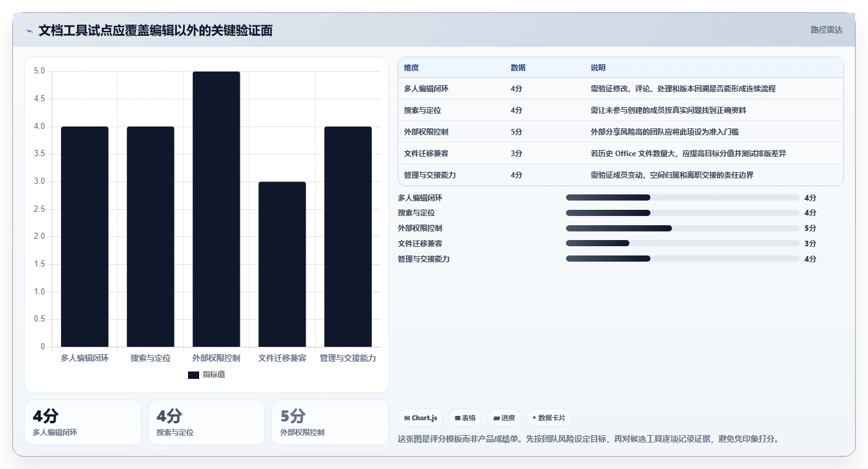Click the 5.0 y-axis tick label
This screenshot has height=469, width=868.
coord(39,71)
